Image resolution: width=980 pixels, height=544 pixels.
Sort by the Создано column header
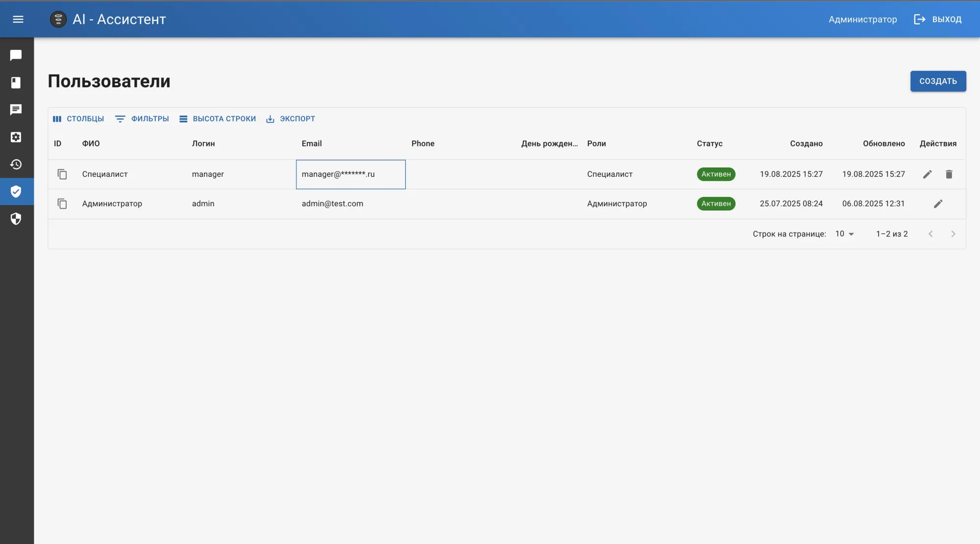coord(806,143)
